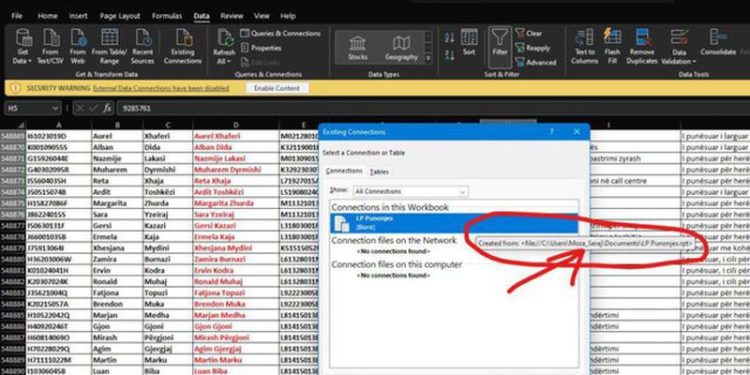Screen dimensions: 750x375
Task: Import data From Web
Action: [77, 47]
